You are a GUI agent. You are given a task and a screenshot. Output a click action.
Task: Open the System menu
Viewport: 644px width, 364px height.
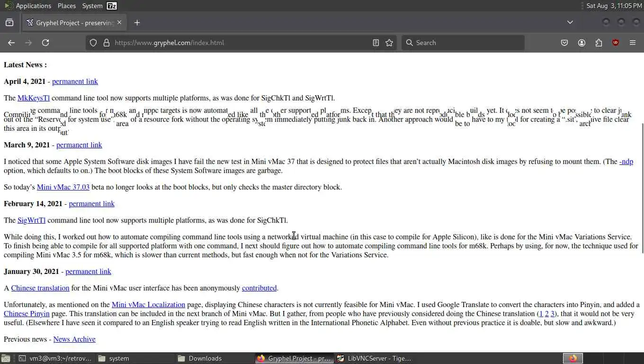[x=92, y=6]
